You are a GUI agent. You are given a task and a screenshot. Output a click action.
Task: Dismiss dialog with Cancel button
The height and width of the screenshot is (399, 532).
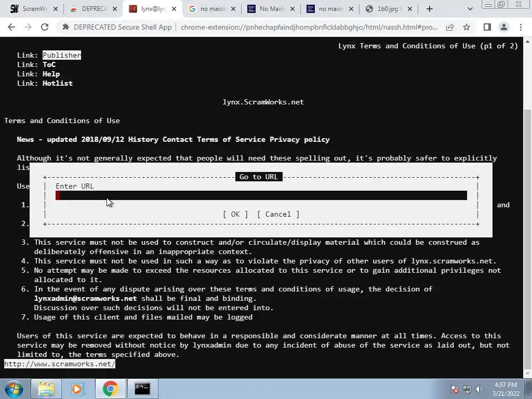click(278, 215)
